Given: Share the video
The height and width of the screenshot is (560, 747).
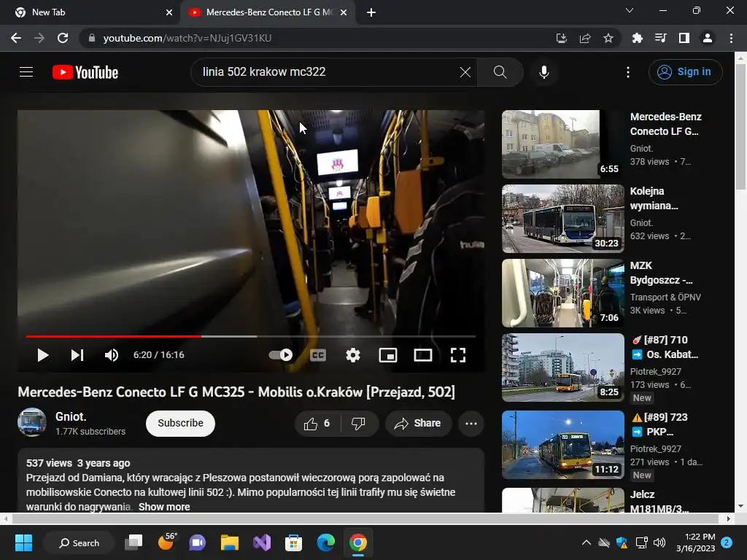Looking at the screenshot, I should pyautogui.click(x=418, y=424).
